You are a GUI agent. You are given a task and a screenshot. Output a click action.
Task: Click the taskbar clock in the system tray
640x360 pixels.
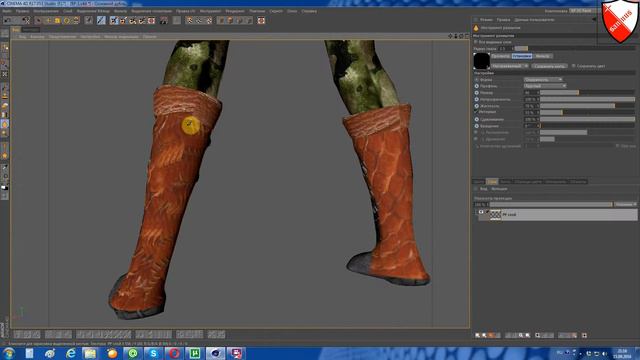622,353
